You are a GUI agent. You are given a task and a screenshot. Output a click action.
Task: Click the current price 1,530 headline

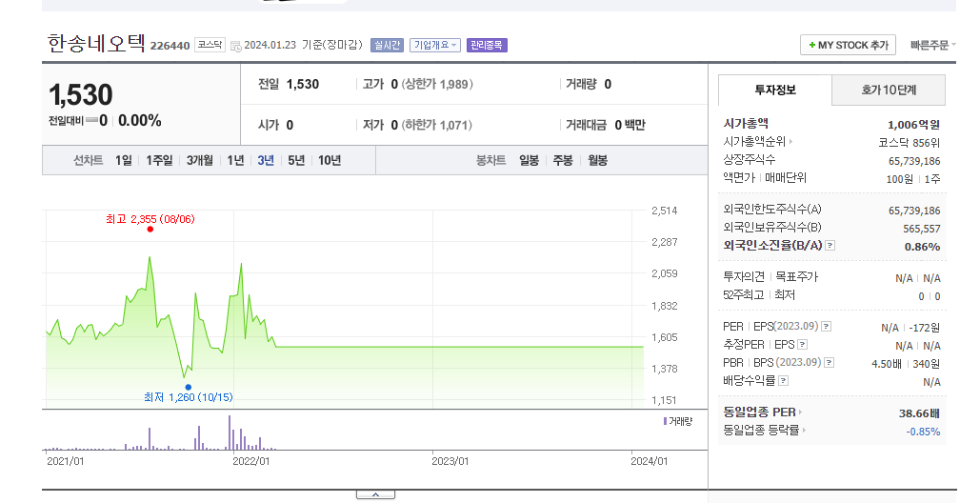(x=81, y=95)
